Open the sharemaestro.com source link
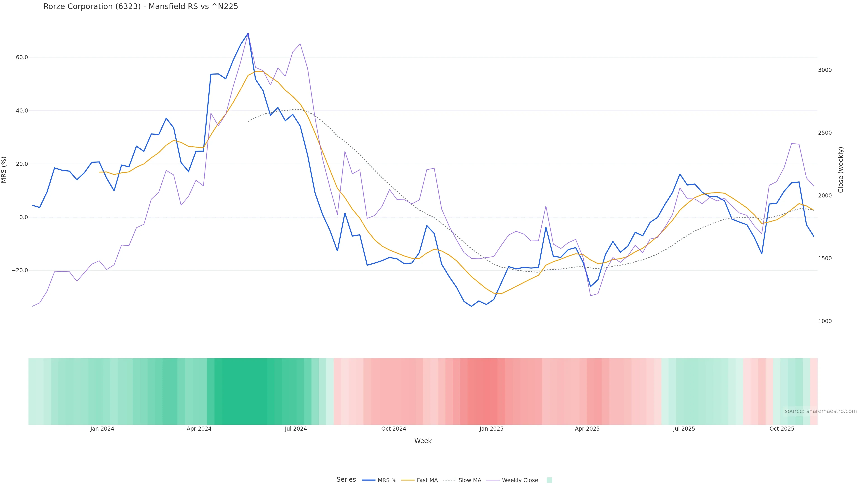Screen dimensions: 868x488 tap(821, 411)
